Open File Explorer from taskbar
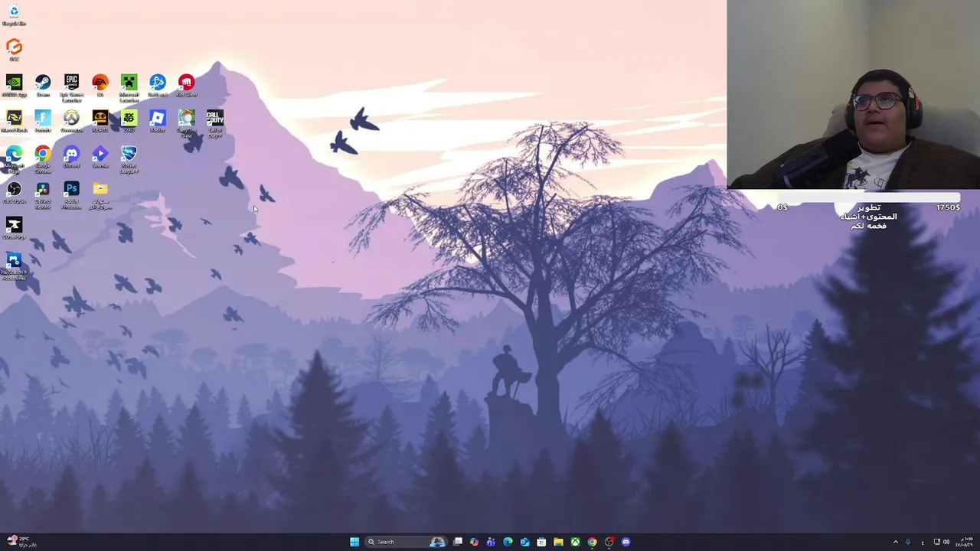Screen dimensions: 980x551 pos(558,542)
